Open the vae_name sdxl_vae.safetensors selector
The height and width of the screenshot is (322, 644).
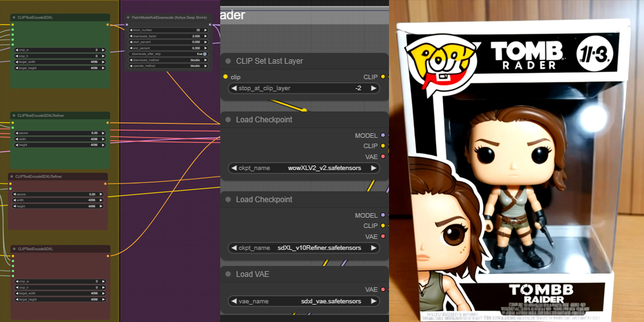(303, 301)
